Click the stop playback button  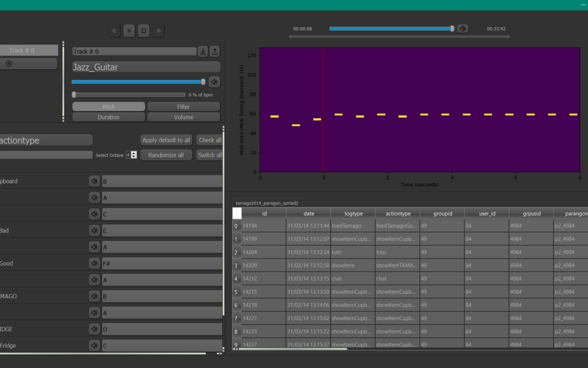pos(144,31)
